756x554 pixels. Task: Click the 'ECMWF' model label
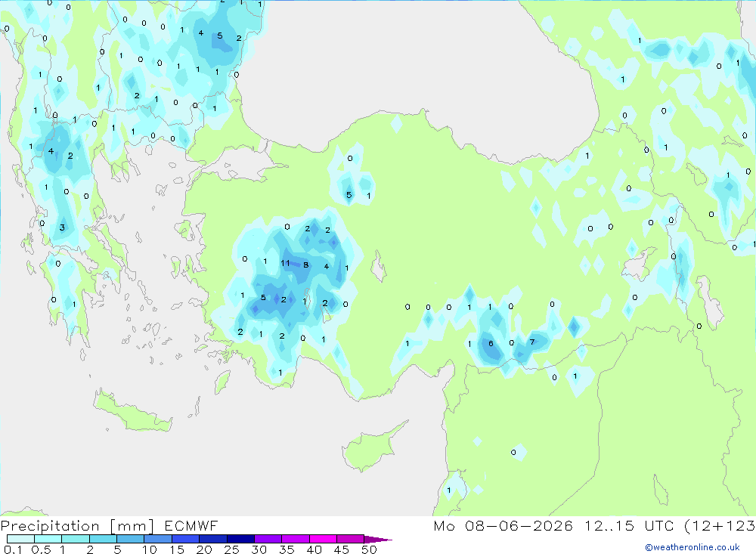(191, 526)
